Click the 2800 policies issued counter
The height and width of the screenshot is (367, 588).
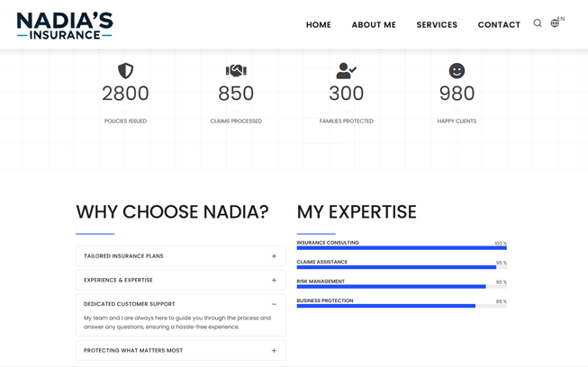(x=125, y=94)
